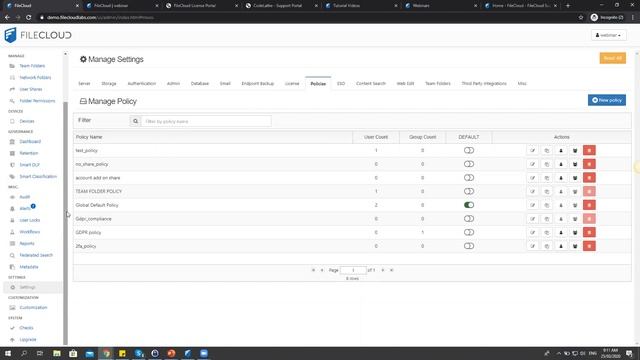Open groups icon for TEAM FOLDER POLICY
Viewport: 640px width, 360px height.
[x=575, y=191]
